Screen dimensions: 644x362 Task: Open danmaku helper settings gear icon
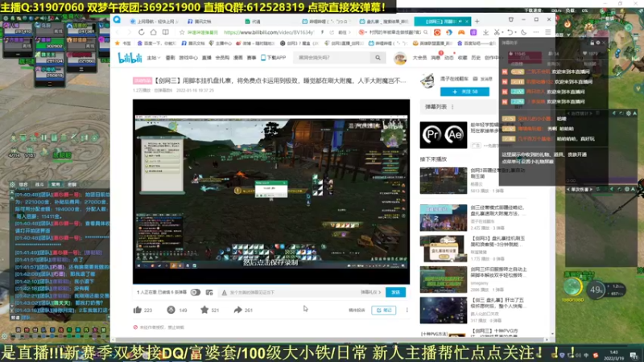pyautogui.click(x=598, y=43)
